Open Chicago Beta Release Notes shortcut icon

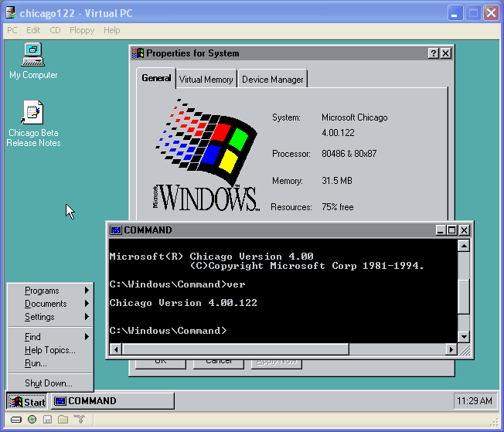[x=33, y=124]
